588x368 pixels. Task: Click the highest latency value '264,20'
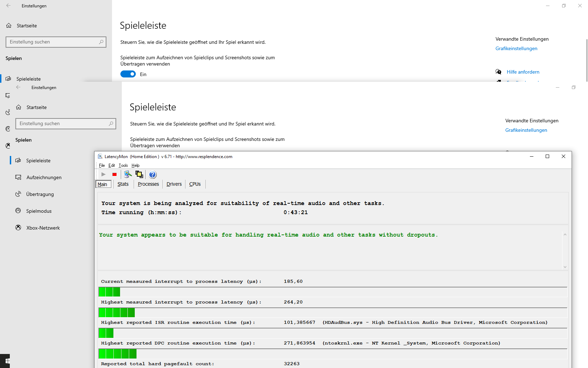[x=293, y=302]
